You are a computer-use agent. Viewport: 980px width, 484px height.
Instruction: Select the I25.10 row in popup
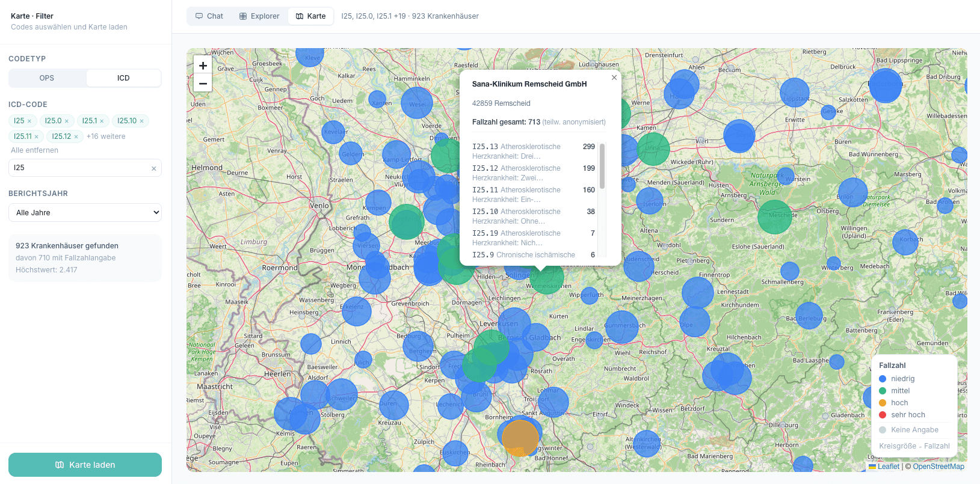click(x=534, y=216)
